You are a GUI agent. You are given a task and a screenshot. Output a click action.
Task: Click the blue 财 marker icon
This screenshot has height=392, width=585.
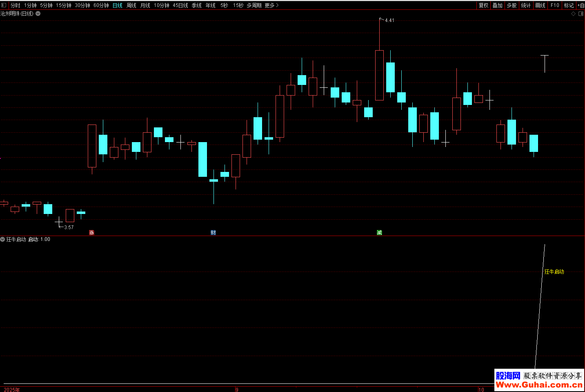click(213, 233)
